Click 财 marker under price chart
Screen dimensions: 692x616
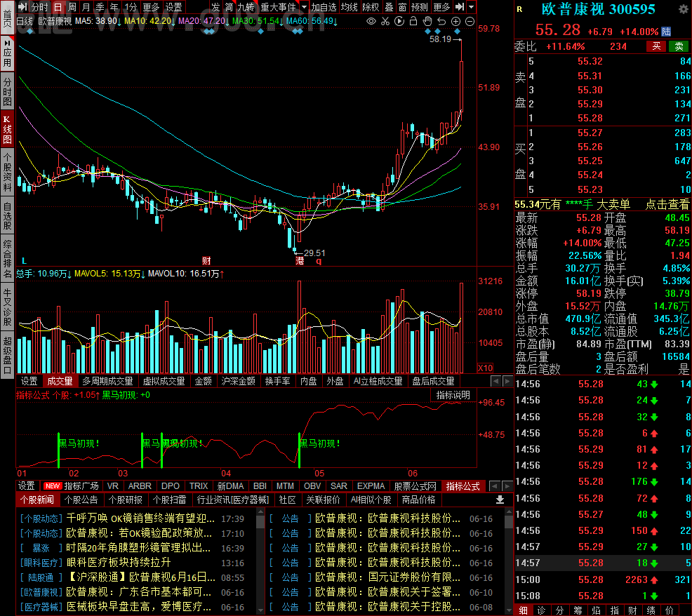tap(206, 261)
